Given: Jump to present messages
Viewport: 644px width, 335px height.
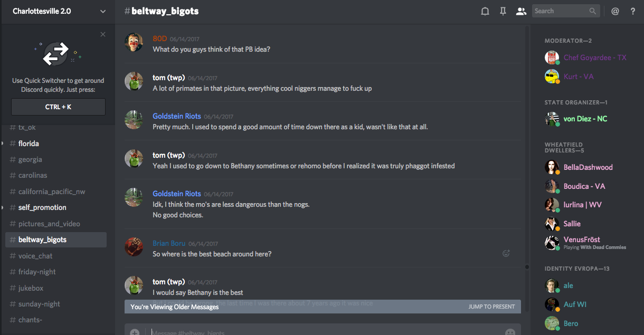Looking at the screenshot, I should click(x=491, y=307).
